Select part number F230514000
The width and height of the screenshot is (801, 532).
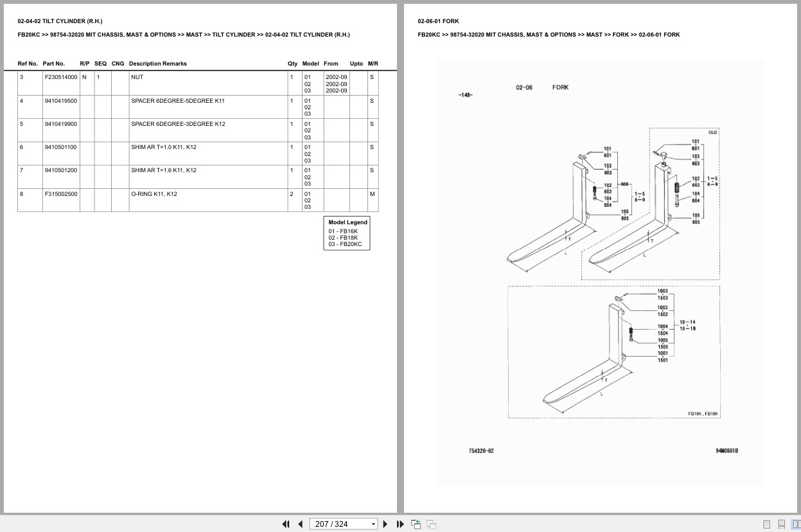pyautogui.click(x=61, y=77)
